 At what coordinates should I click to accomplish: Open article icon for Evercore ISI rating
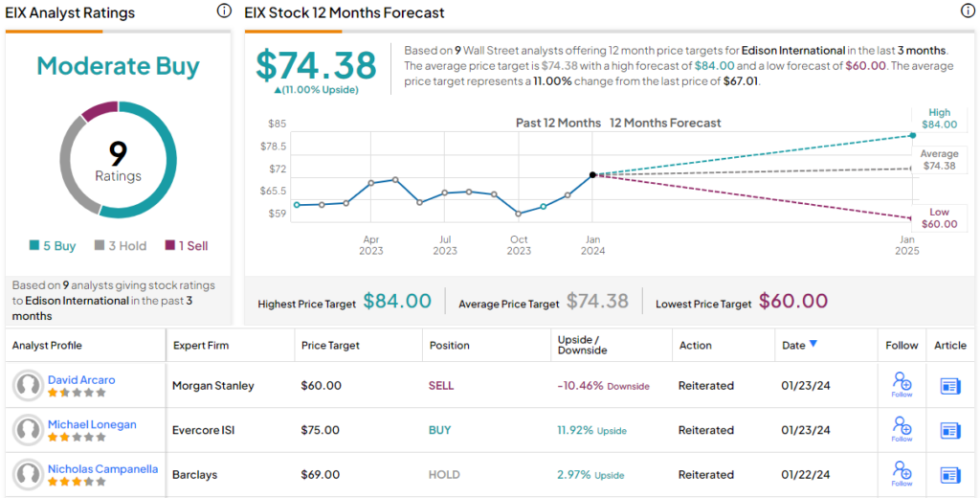point(950,430)
